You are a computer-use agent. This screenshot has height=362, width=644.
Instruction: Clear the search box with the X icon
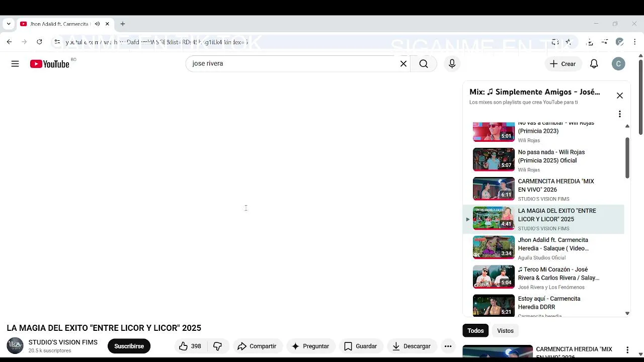click(404, 64)
